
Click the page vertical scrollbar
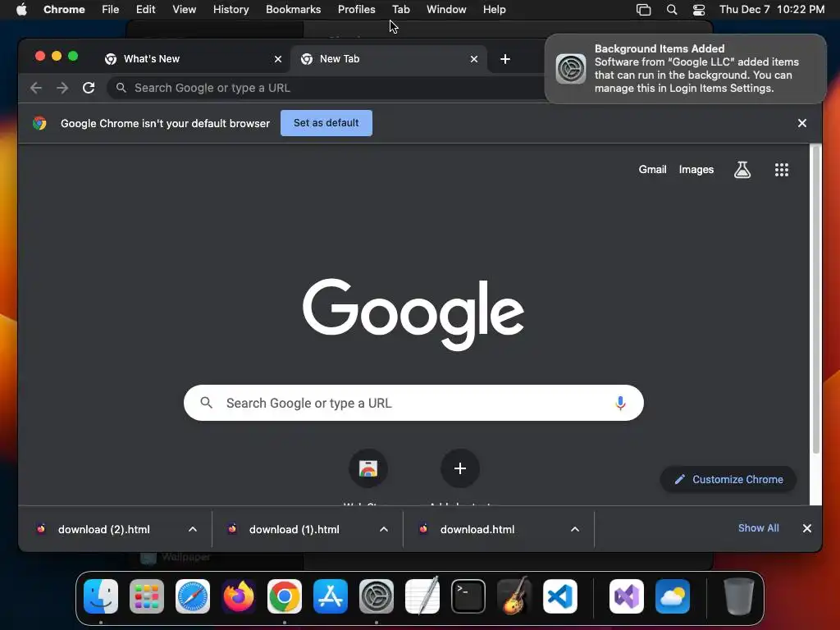pos(816,300)
